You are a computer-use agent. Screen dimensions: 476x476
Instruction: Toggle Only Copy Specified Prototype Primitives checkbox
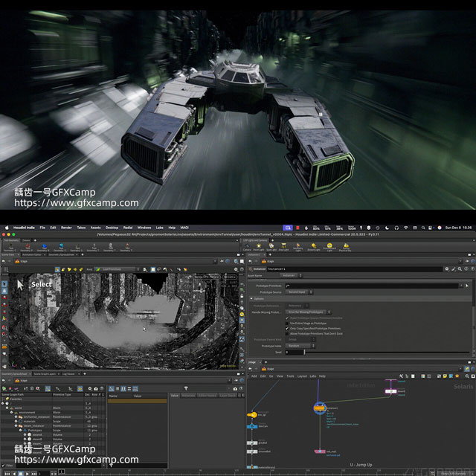coord(287,329)
